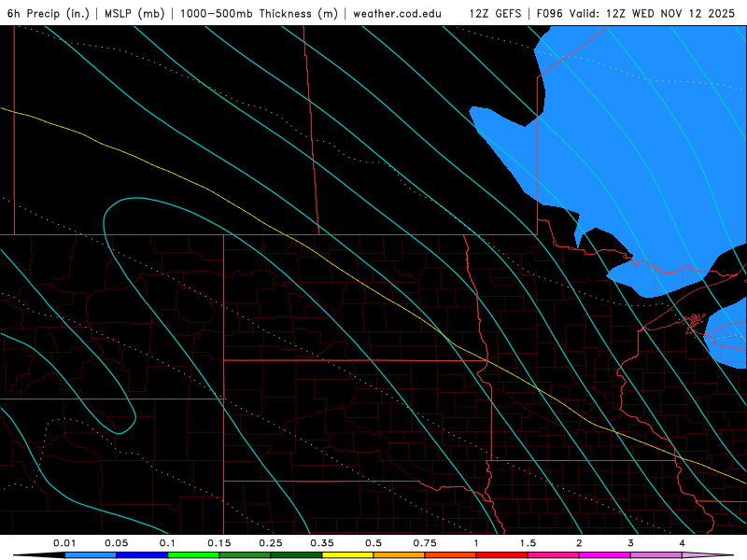Click the legend value 4

[683, 543]
